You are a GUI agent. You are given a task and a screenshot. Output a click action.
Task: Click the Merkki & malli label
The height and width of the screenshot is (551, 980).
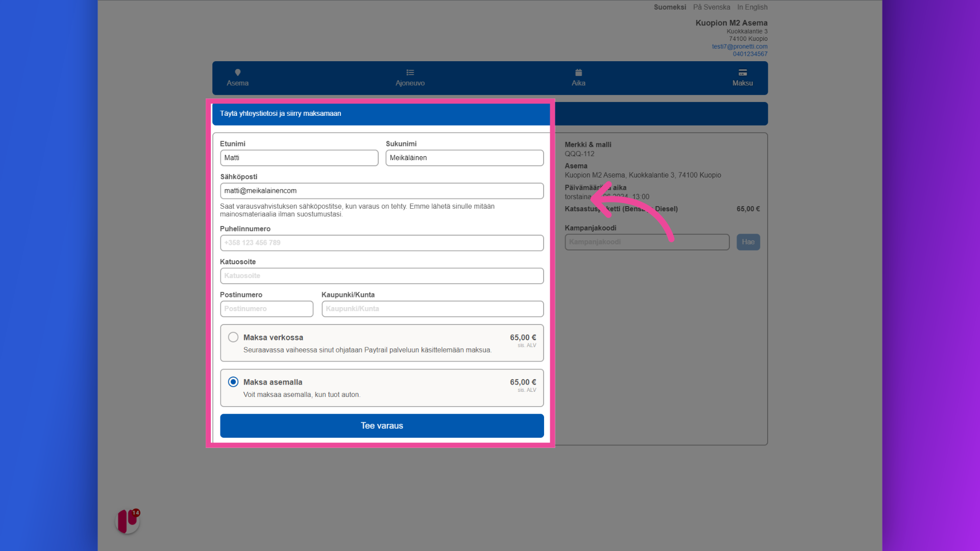[x=588, y=145]
